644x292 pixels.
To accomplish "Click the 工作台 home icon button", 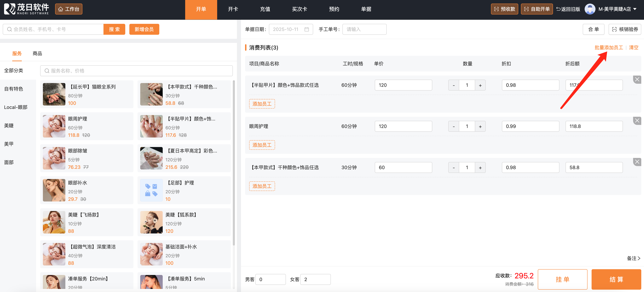I will click(x=68, y=9).
